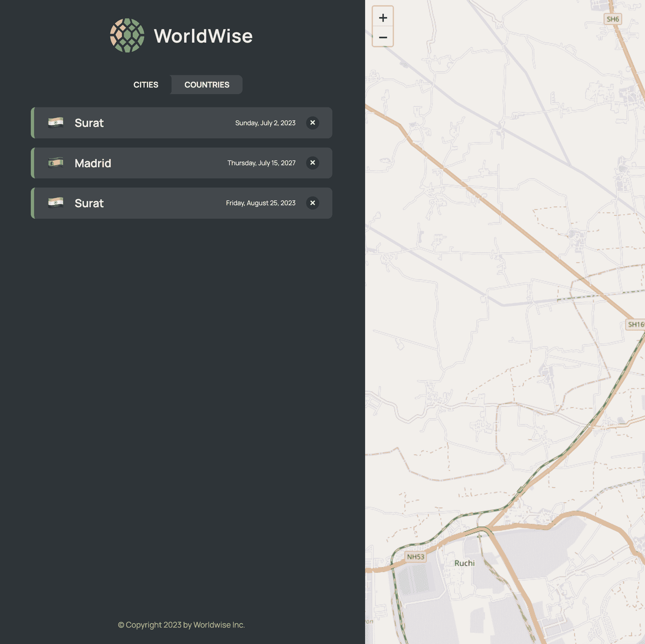Remove the Madrid city entry
The width and height of the screenshot is (645, 644).
coord(312,163)
